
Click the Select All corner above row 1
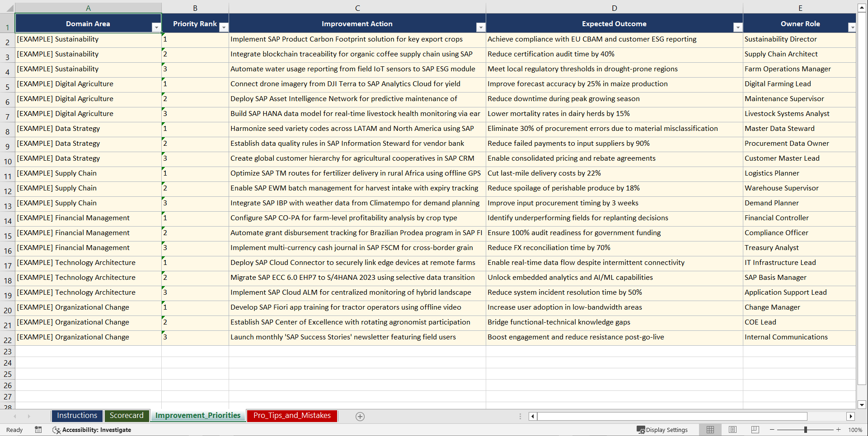9,8
